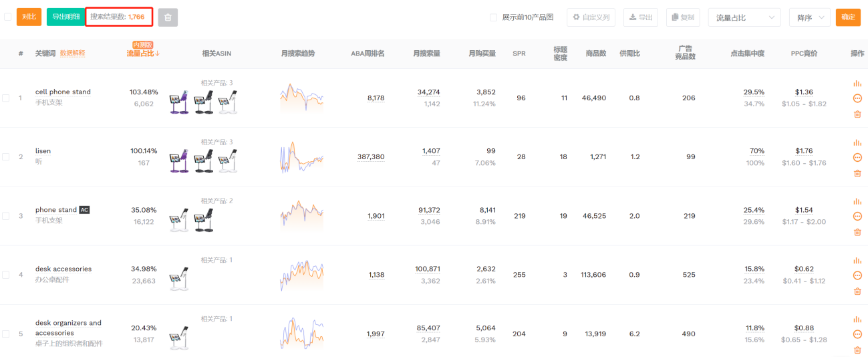Sort by 流量占比 column header
Screen dimensions: 868x357
[143, 53]
